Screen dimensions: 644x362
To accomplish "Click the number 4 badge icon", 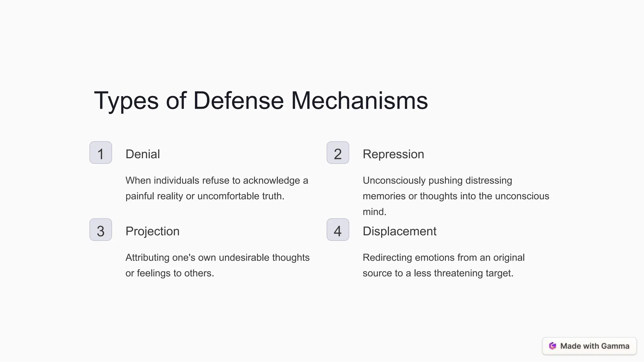I will click(338, 230).
